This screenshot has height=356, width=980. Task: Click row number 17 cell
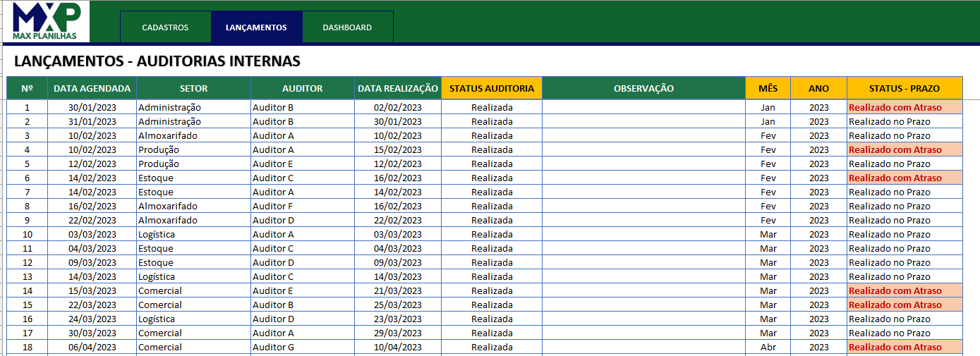pos(28,333)
